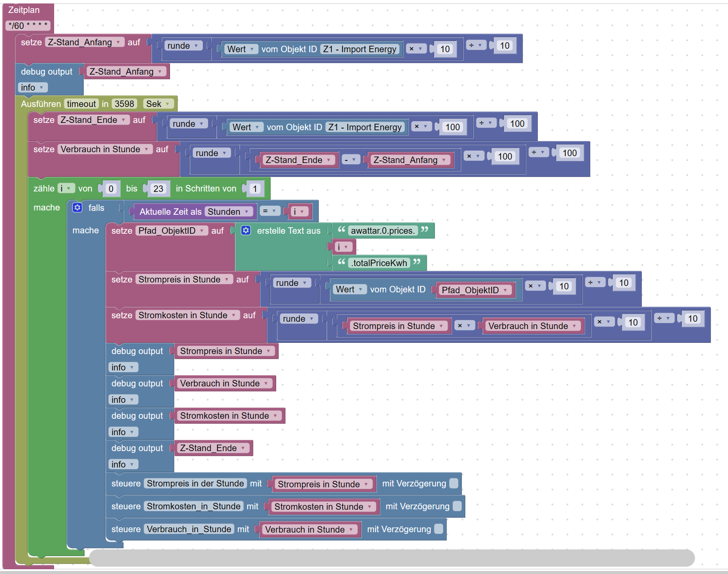
Task: Open the minus operator dropdown in Verbrauch calculation
Action: click(x=351, y=160)
